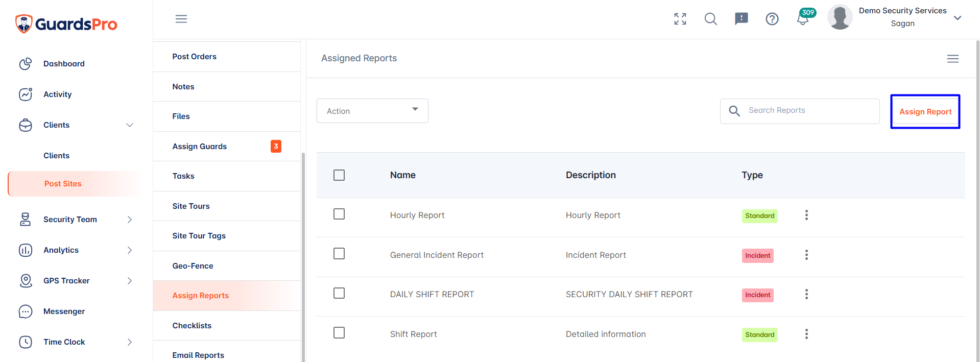Viewport: 980px width, 362px height.
Task: Select the DAILY SHIFT REPORT checkbox
Action: (x=339, y=293)
